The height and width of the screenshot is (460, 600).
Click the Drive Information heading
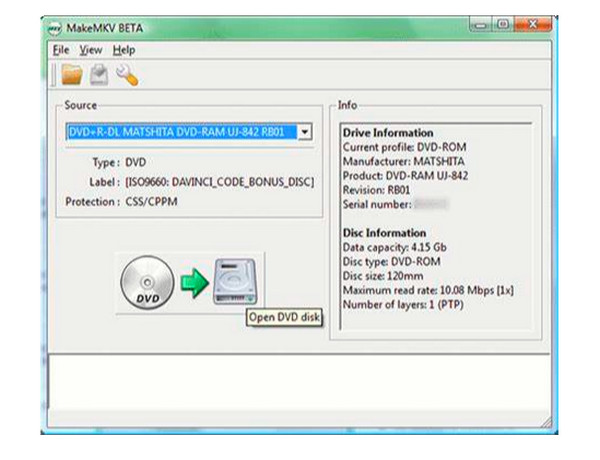(x=388, y=133)
